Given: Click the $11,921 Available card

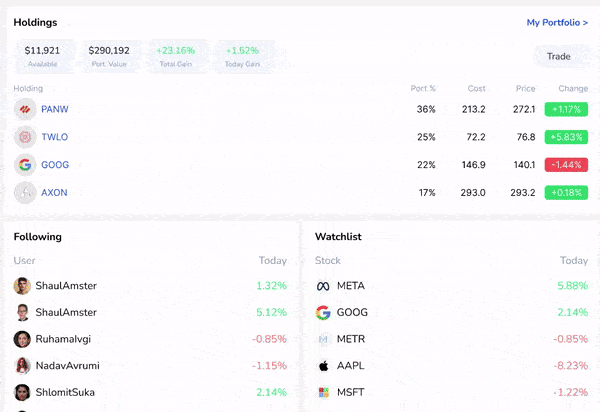Looking at the screenshot, I should click(42, 56).
